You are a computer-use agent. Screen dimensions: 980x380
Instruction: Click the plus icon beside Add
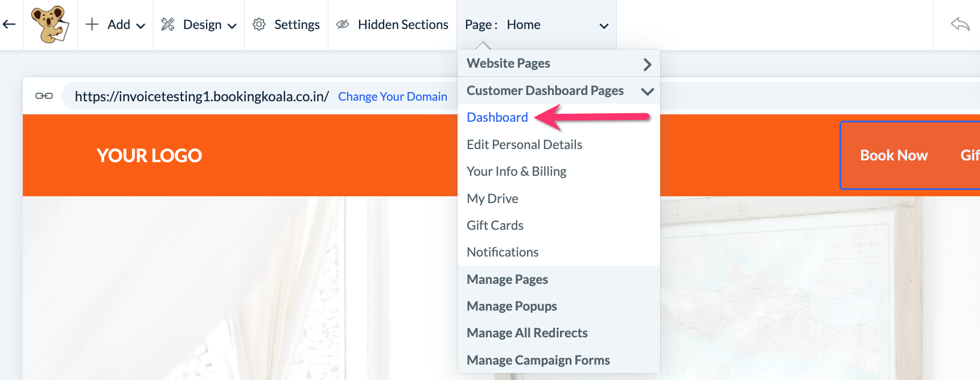tap(92, 24)
